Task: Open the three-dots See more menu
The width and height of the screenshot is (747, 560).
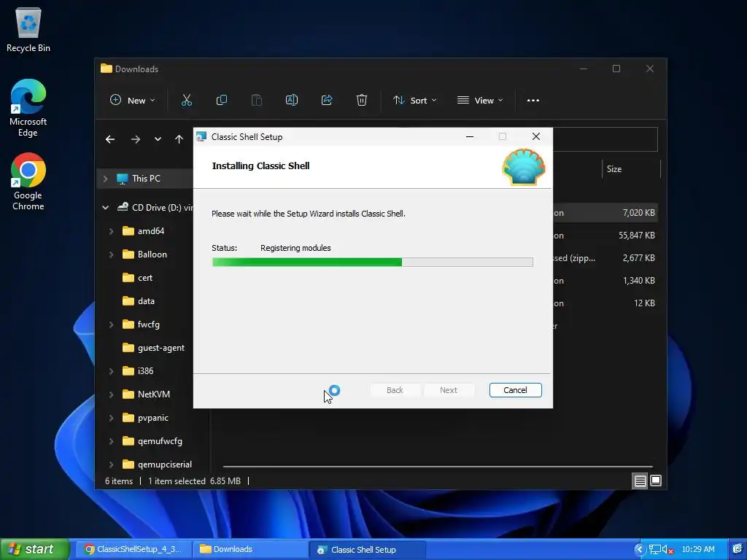Action: coord(533,101)
